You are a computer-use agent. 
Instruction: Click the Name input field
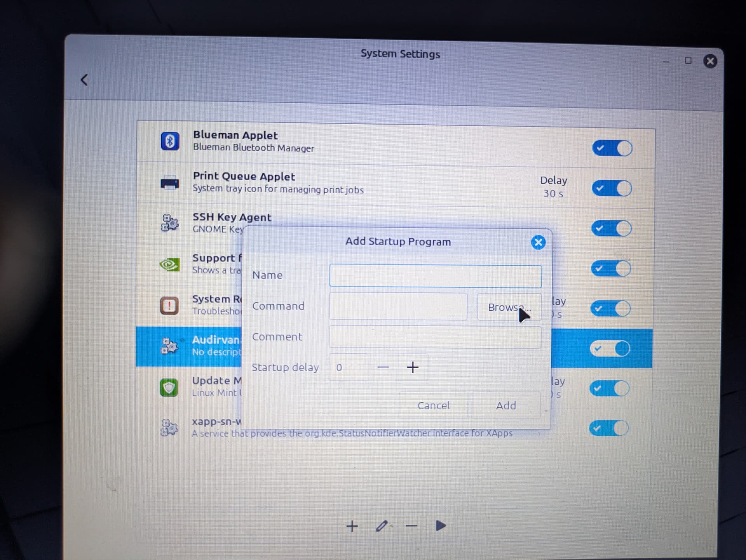pos(436,276)
